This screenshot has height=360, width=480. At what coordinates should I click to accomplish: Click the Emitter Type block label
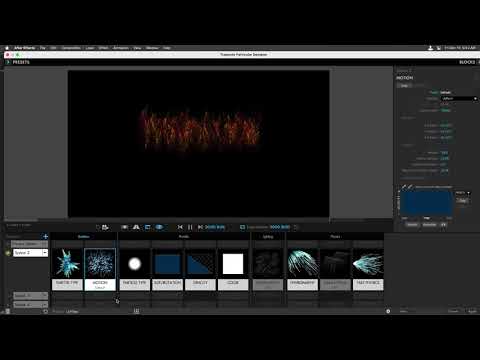67,284
